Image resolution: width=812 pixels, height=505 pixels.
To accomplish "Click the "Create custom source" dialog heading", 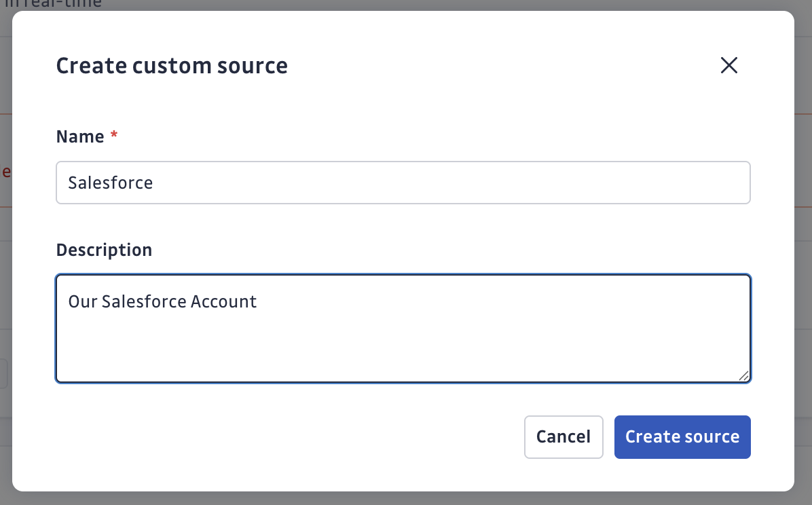I will coord(172,66).
